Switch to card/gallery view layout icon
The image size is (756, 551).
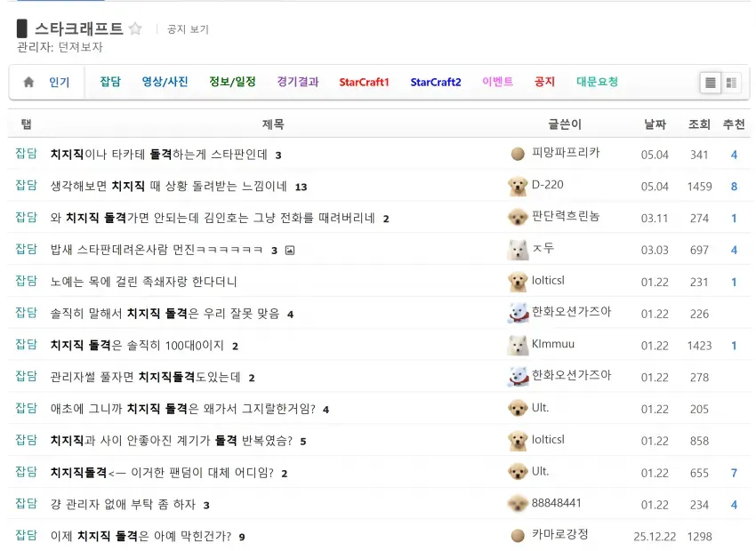pyautogui.click(x=731, y=83)
